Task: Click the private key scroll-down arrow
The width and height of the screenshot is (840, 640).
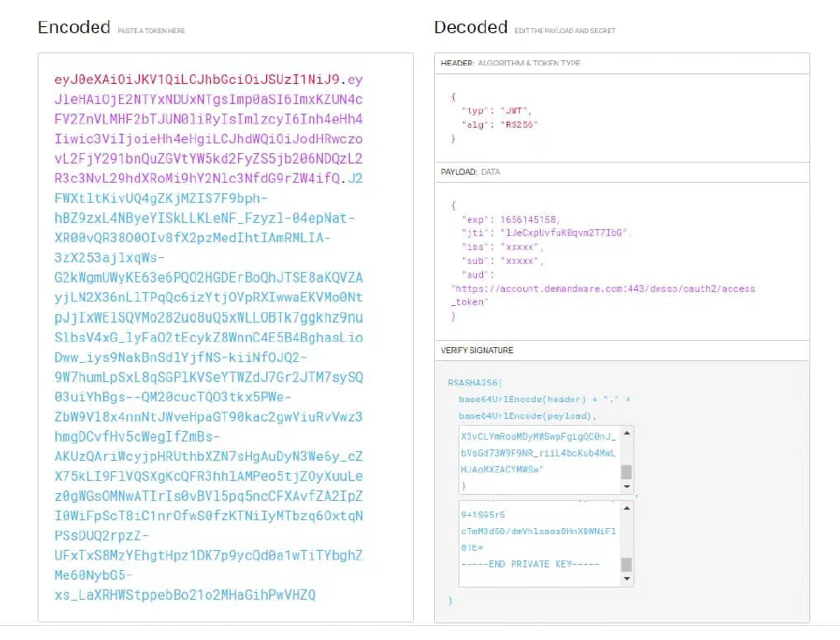Action: 626,579
